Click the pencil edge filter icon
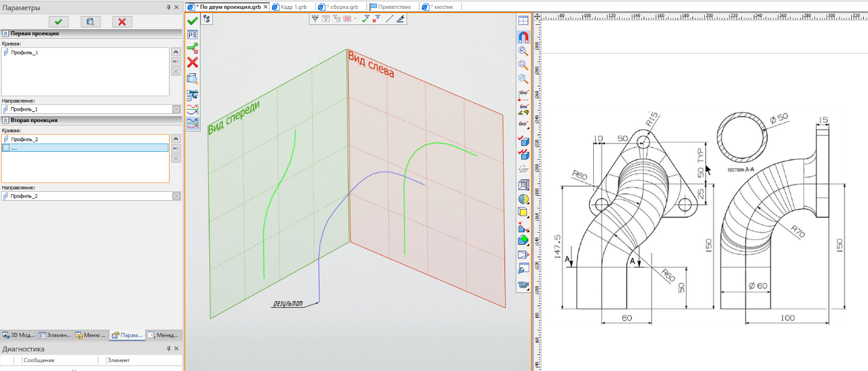Screen dimensions: 868x371 pos(401,19)
